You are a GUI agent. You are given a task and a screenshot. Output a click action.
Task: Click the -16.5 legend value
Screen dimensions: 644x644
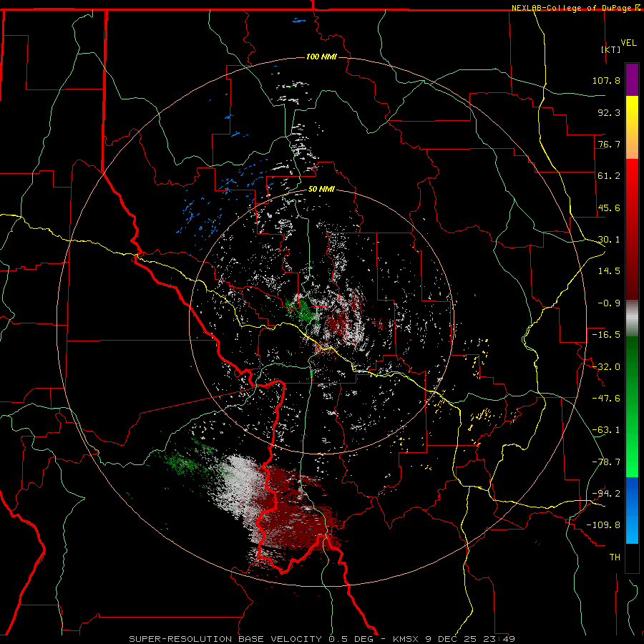(606, 335)
